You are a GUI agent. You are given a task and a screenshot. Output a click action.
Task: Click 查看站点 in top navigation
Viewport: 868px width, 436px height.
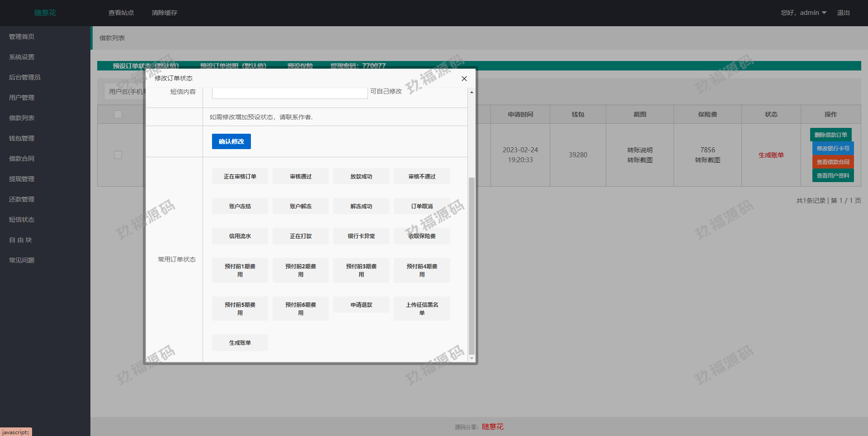tap(121, 13)
